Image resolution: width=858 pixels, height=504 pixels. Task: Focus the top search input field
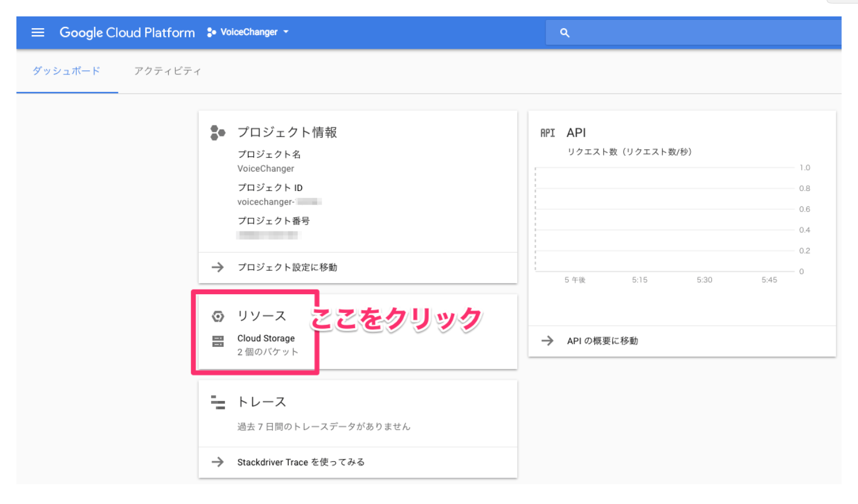pyautogui.click(x=693, y=33)
